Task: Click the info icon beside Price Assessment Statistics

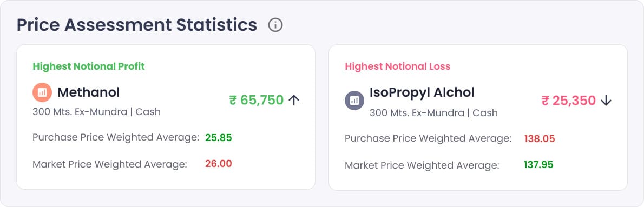Action: click(275, 25)
